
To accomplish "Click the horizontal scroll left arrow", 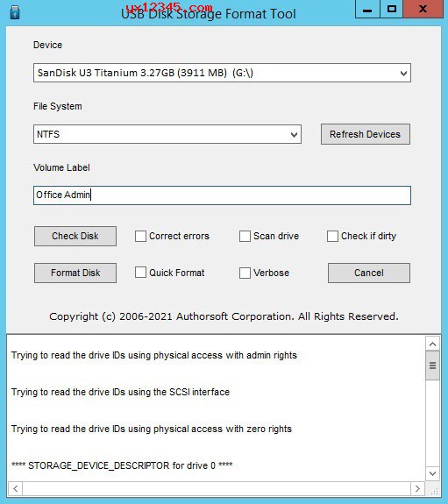I will pyautogui.click(x=15, y=489).
